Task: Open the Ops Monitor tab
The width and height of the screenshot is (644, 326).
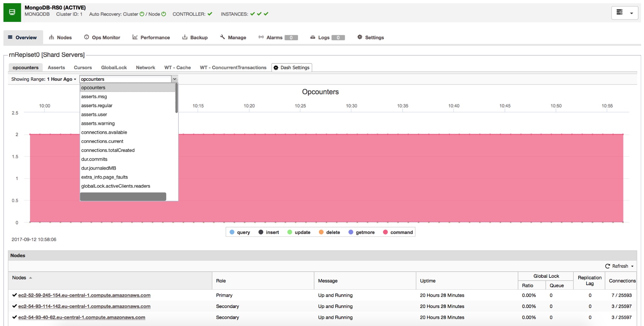Action: coord(102,37)
